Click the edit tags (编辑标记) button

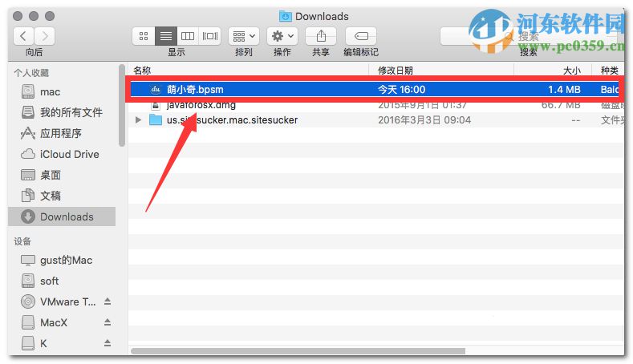coord(361,36)
